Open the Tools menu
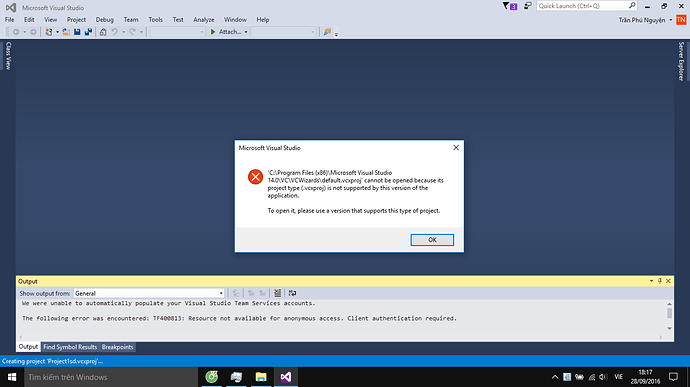690x387 pixels. (x=155, y=19)
